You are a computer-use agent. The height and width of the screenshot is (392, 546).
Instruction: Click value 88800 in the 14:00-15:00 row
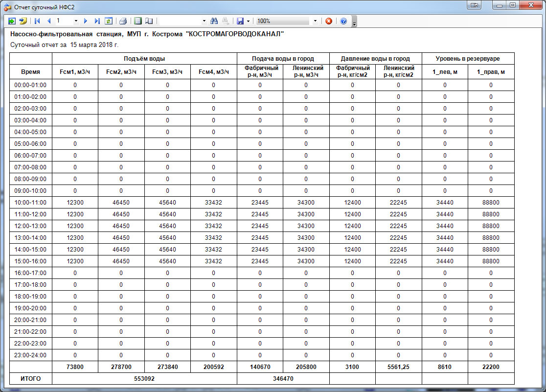(491, 250)
